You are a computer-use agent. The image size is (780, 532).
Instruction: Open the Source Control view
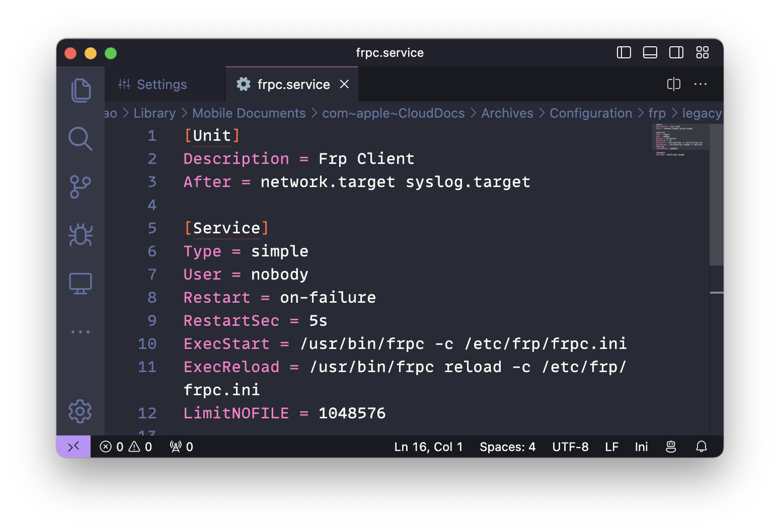[x=81, y=187]
